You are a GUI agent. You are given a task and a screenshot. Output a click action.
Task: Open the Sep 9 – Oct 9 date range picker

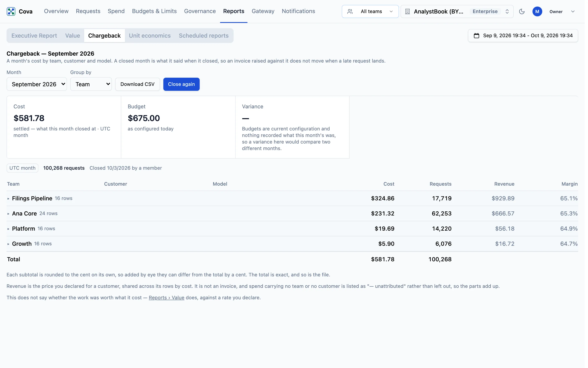point(523,36)
